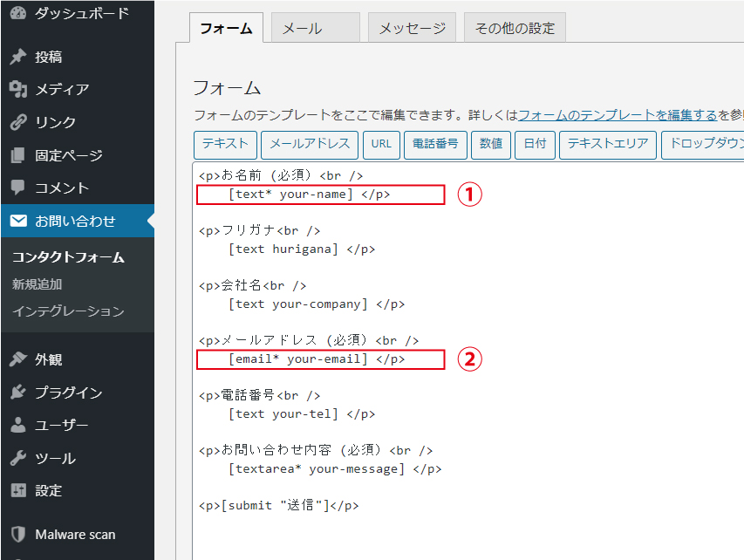Click the Dashboard gauge icon in sidebar
The width and height of the screenshot is (744, 560).
pos(17,13)
